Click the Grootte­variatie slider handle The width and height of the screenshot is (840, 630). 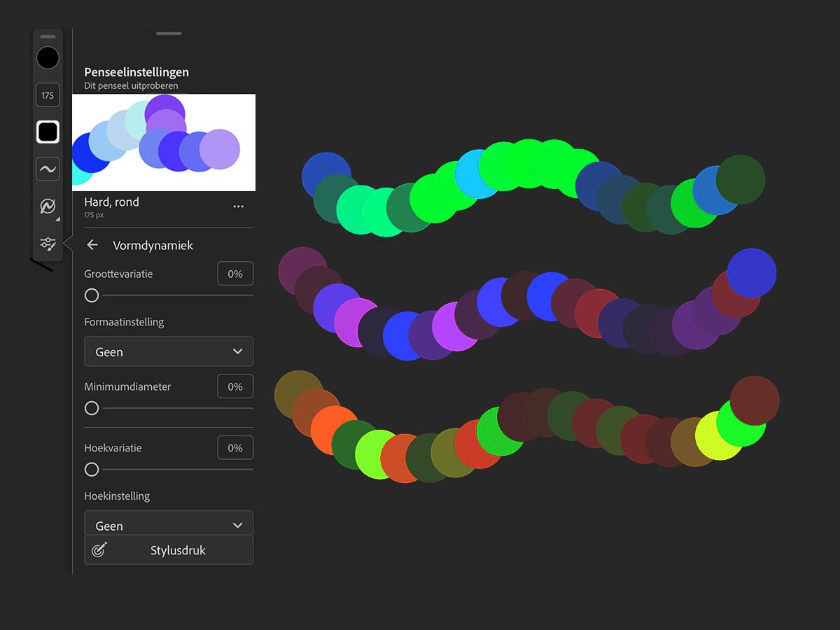tap(92, 295)
